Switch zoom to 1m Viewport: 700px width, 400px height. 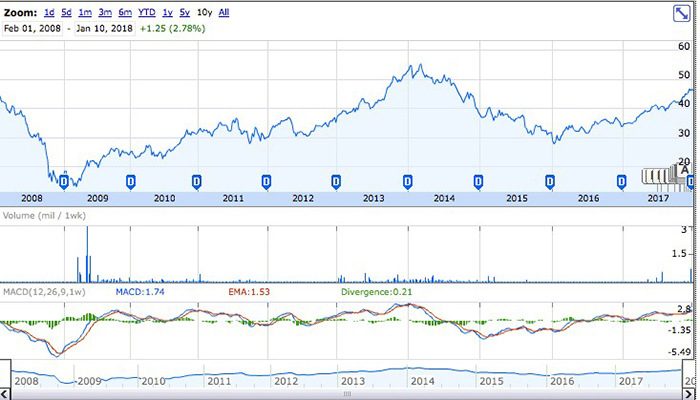click(x=85, y=12)
